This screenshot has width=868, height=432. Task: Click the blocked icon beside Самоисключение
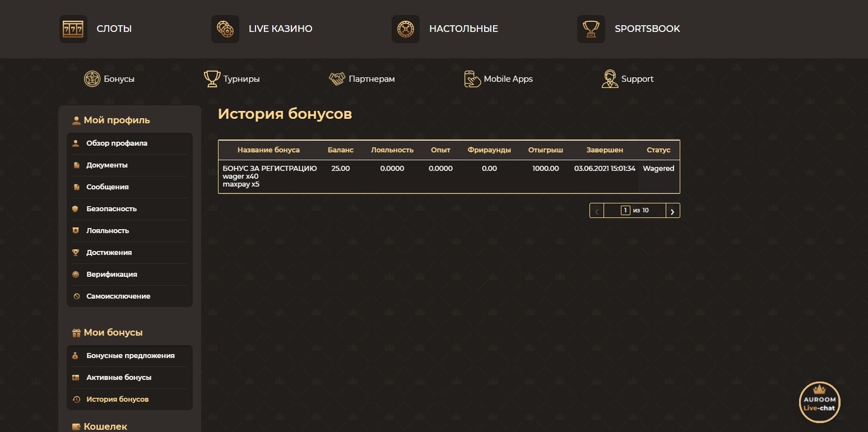pos(76,296)
